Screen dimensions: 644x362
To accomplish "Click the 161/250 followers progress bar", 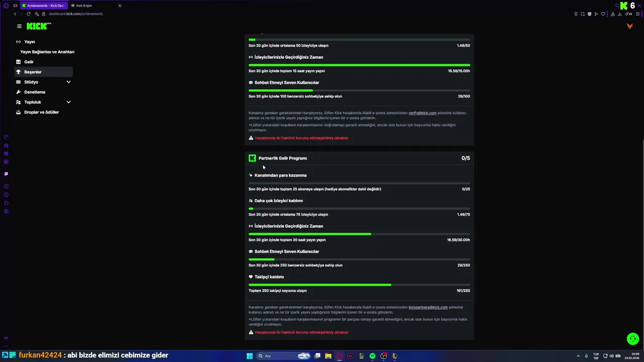I will pyautogui.click(x=359, y=285).
